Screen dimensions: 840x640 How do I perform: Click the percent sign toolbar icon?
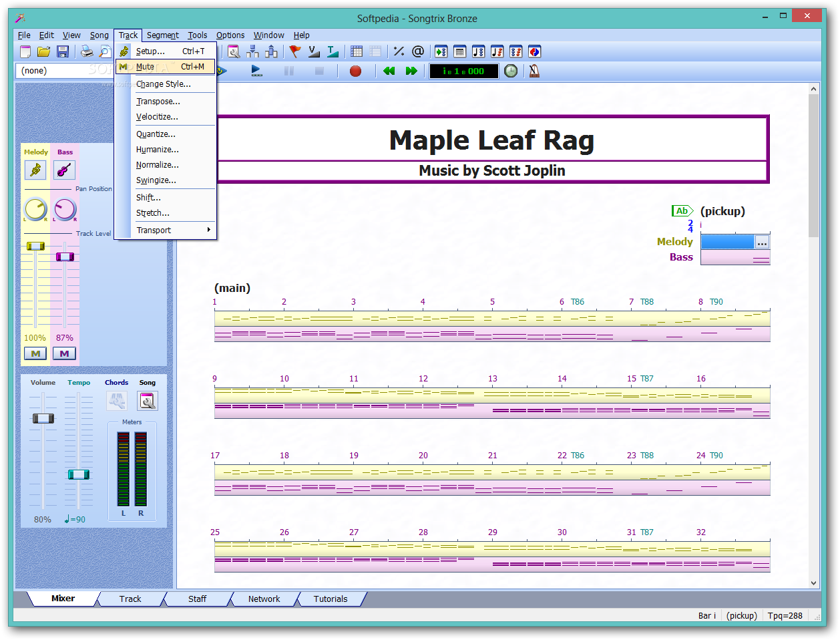click(399, 51)
